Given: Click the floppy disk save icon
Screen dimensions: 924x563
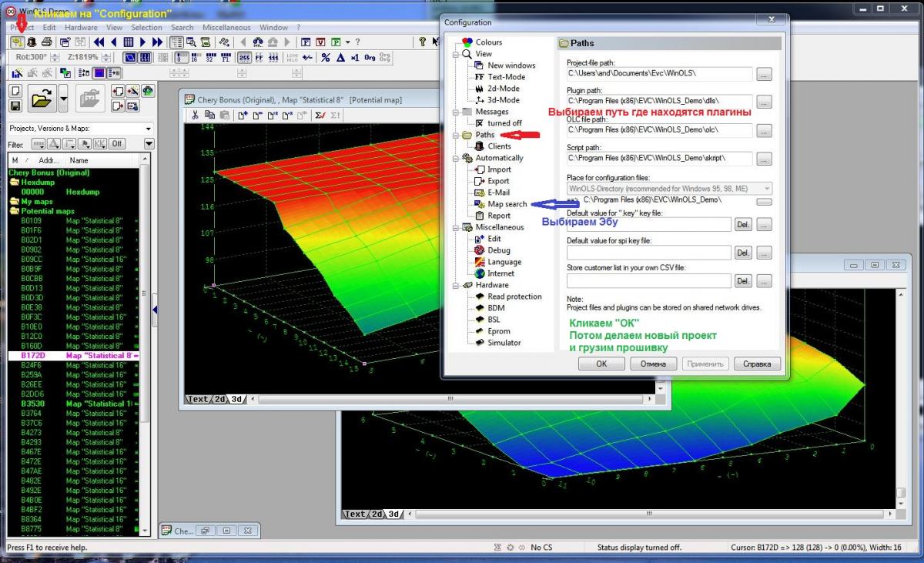Looking at the screenshot, I should tap(15, 106).
